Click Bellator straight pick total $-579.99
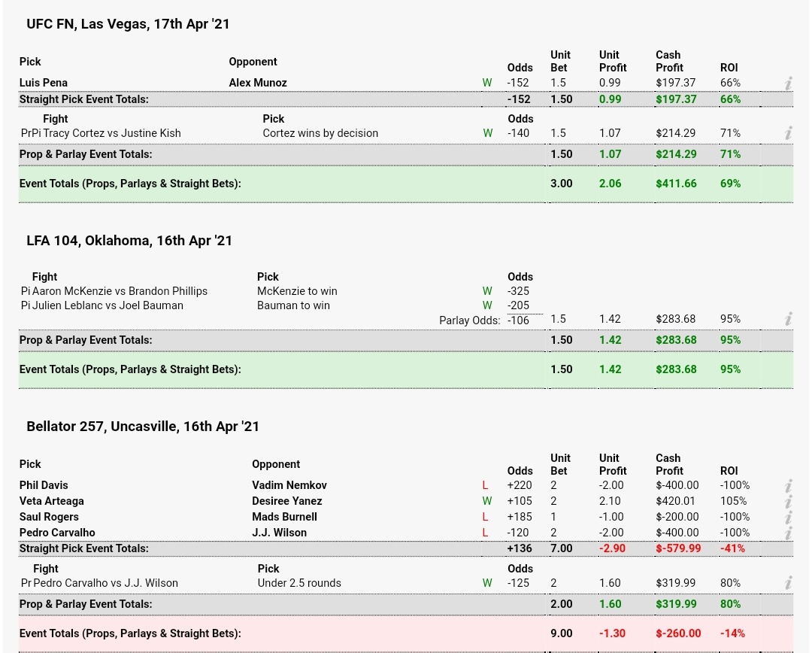 678,548
